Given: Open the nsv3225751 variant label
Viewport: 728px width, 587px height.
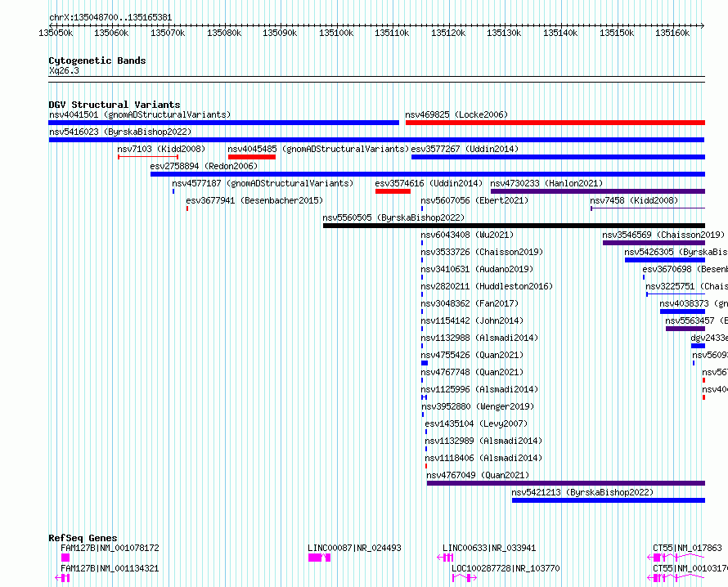Looking at the screenshot, I should coord(686,286).
